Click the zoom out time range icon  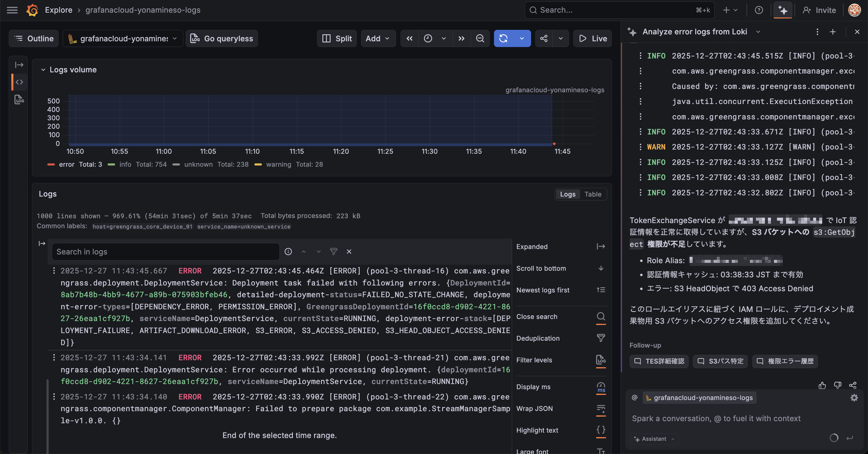pyautogui.click(x=480, y=38)
